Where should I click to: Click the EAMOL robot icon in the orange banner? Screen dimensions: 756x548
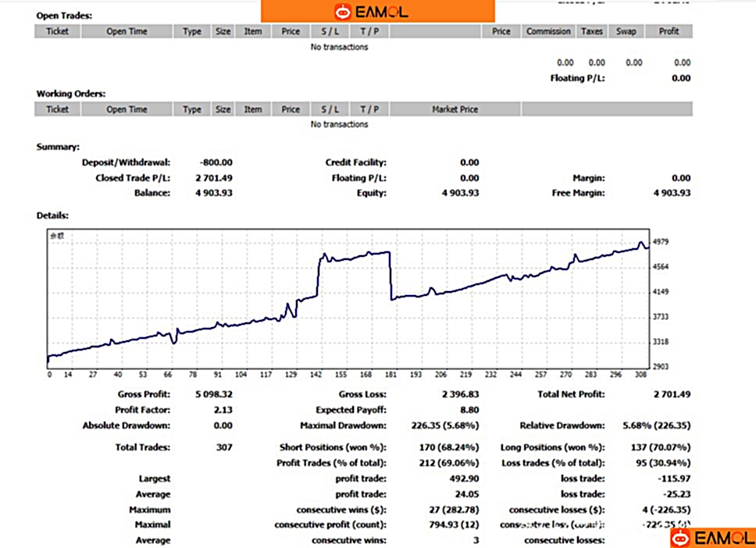(x=342, y=12)
